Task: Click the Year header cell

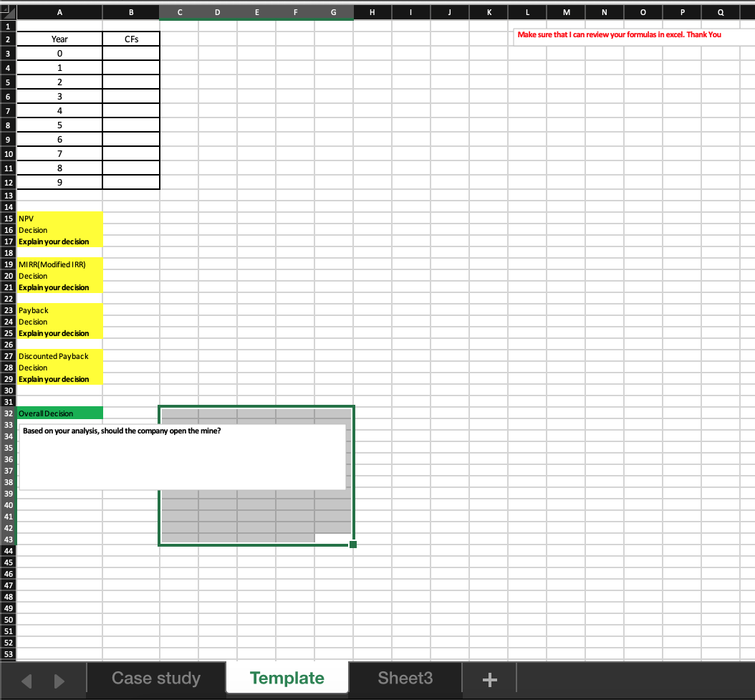Action: [x=59, y=39]
